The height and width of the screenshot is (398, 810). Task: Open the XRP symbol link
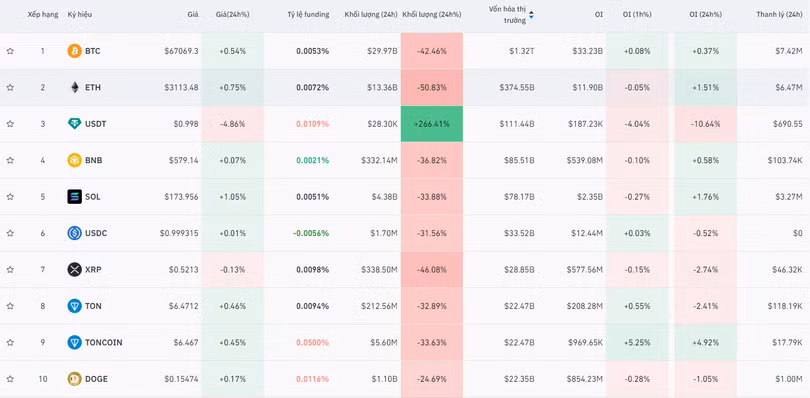(93, 270)
